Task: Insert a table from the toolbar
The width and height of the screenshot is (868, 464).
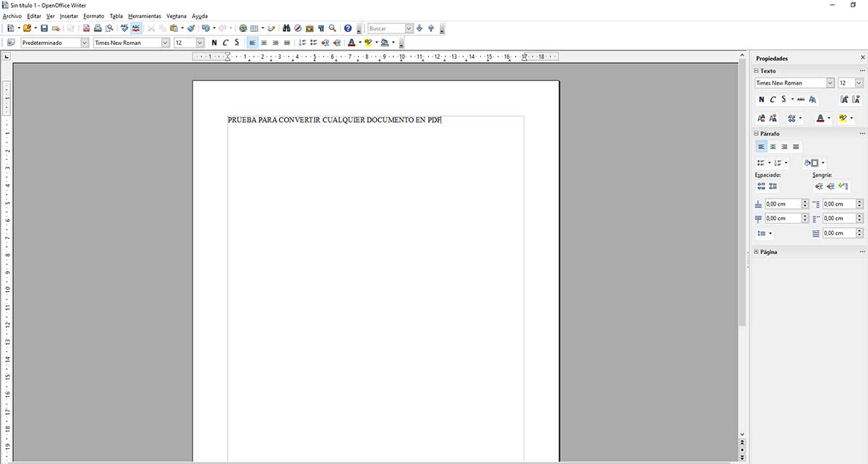Action: [x=252, y=28]
